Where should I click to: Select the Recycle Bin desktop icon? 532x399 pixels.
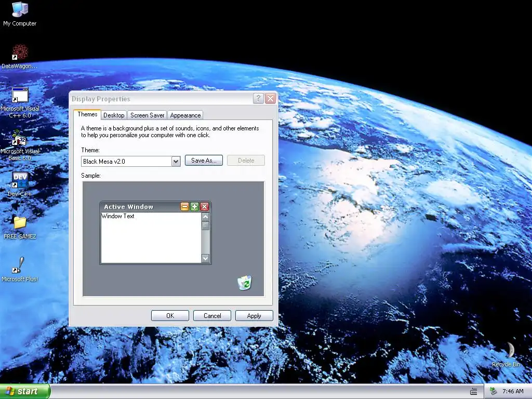(x=506, y=354)
